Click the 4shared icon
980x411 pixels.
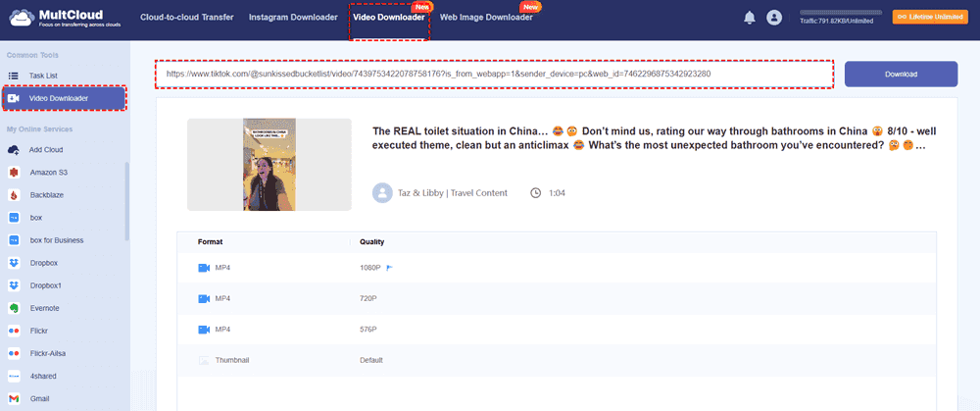click(13, 376)
